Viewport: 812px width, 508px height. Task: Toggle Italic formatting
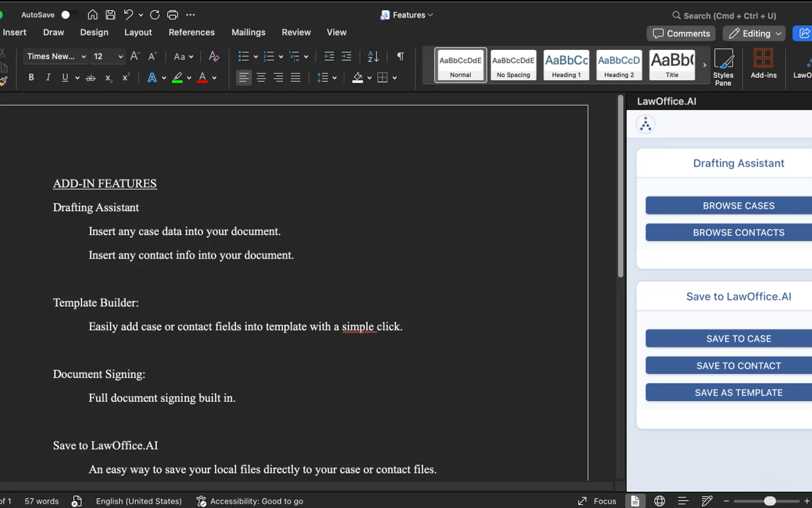tap(48, 77)
